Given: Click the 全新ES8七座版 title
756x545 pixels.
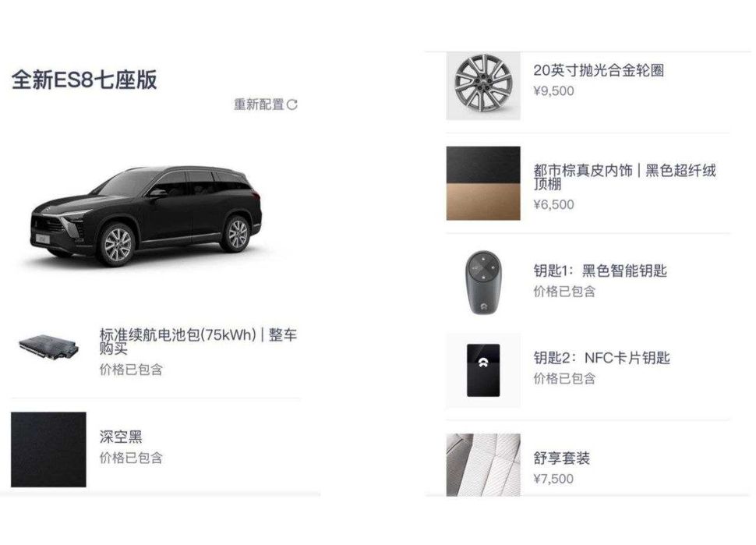Looking at the screenshot, I should point(84,80).
